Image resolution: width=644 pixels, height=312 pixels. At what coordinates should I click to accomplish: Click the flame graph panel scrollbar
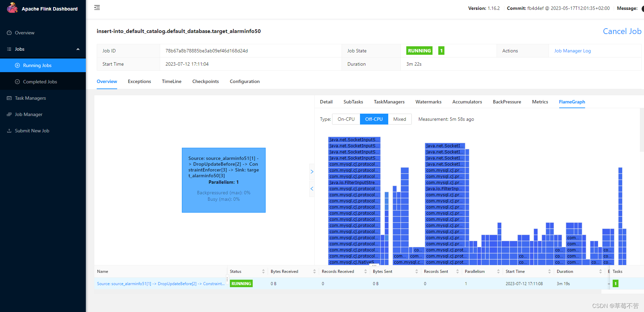point(642,129)
